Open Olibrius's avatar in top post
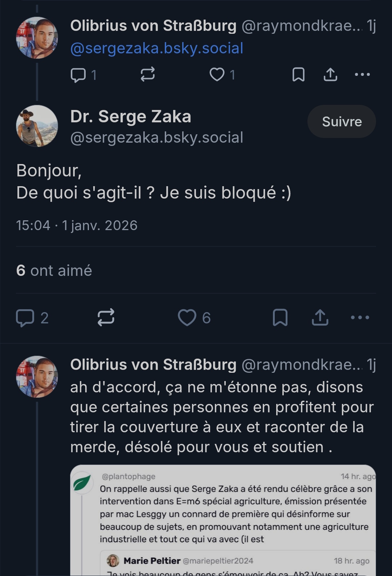Viewport: 392px width, 576px height. pos(37,38)
